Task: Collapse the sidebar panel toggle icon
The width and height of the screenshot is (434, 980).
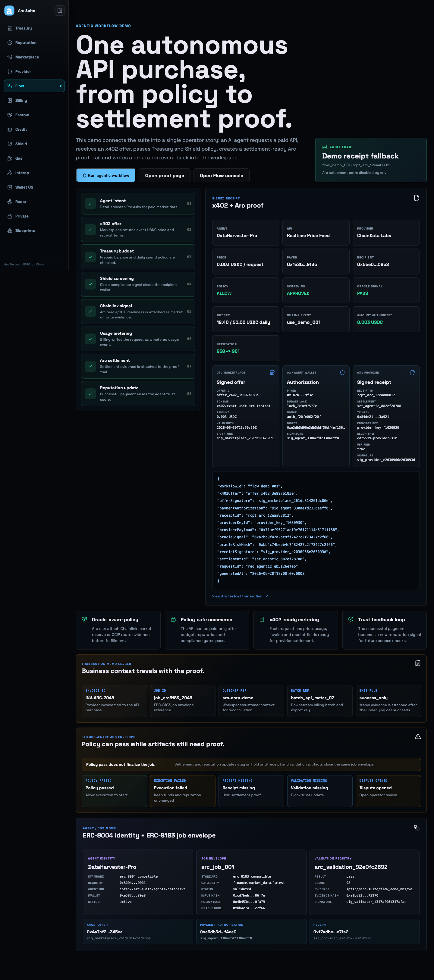Action: point(60,11)
